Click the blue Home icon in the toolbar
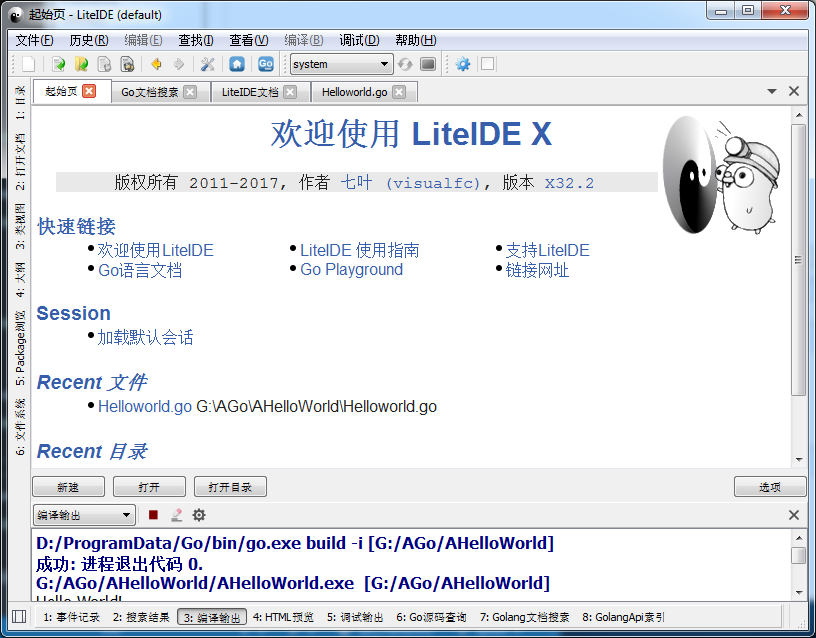The width and height of the screenshot is (816, 638). [x=237, y=64]
